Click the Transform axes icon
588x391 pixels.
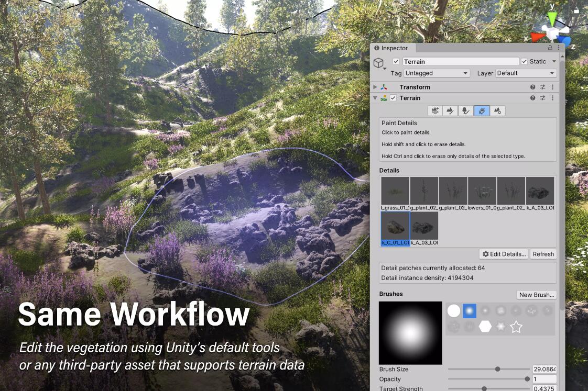click(384, 87)
